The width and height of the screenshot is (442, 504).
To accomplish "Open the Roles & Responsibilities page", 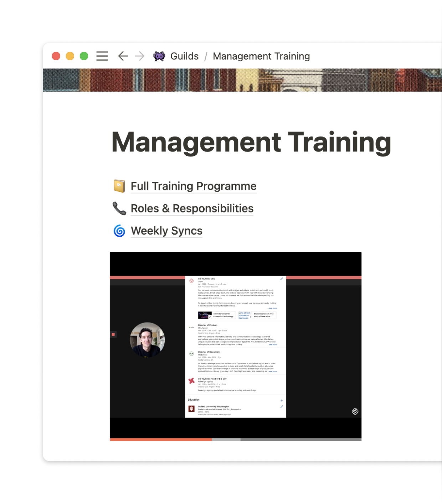I will [x=192, y=209].
